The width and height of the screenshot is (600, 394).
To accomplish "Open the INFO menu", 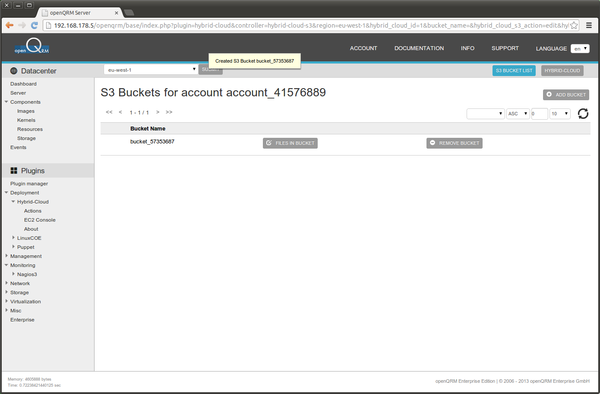I will coord(467,48).
